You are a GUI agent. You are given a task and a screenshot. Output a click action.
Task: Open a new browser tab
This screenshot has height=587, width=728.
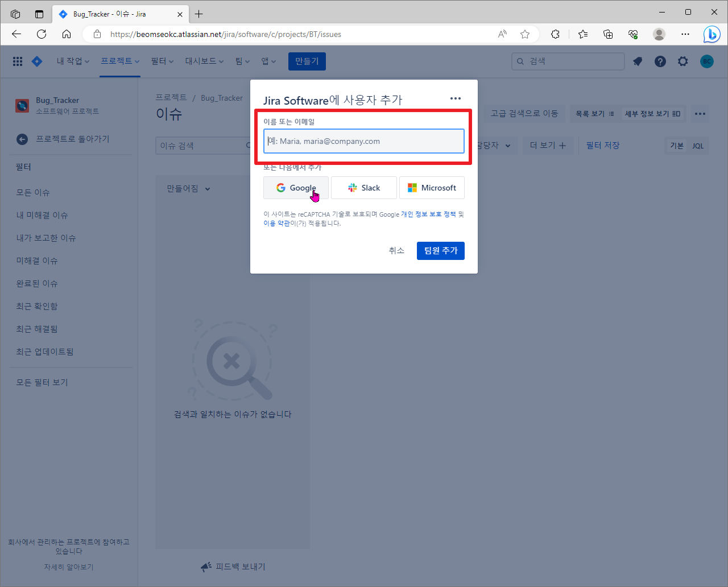[x=198, y=14]
